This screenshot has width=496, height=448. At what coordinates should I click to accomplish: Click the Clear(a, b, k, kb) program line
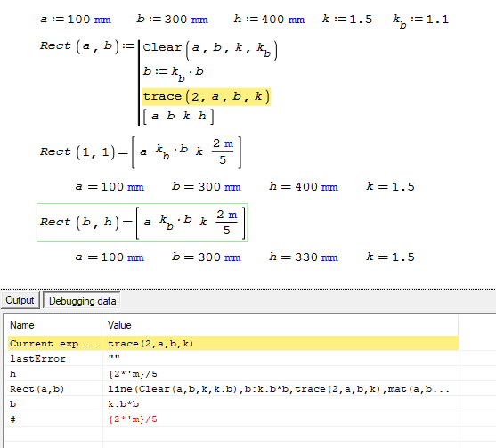click(x=210, y=49)
